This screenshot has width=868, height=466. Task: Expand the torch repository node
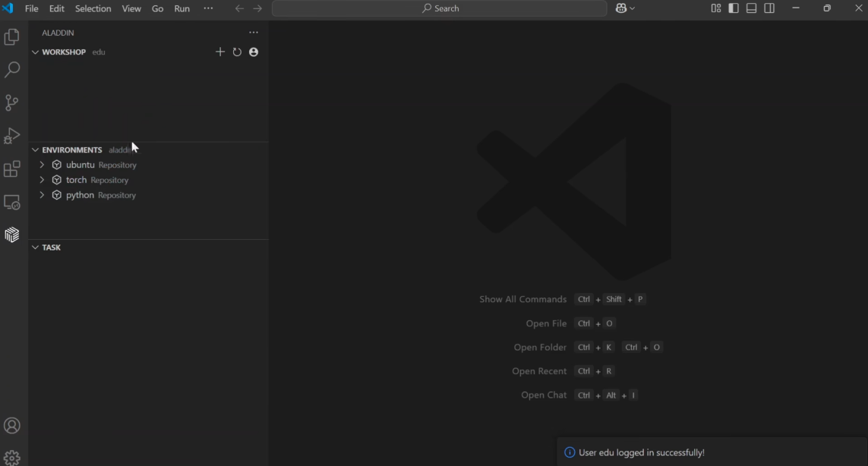click(42, 180)
